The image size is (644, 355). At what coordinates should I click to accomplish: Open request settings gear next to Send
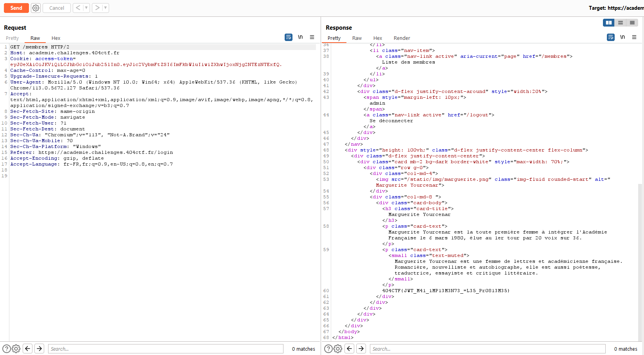coord(36,8)
